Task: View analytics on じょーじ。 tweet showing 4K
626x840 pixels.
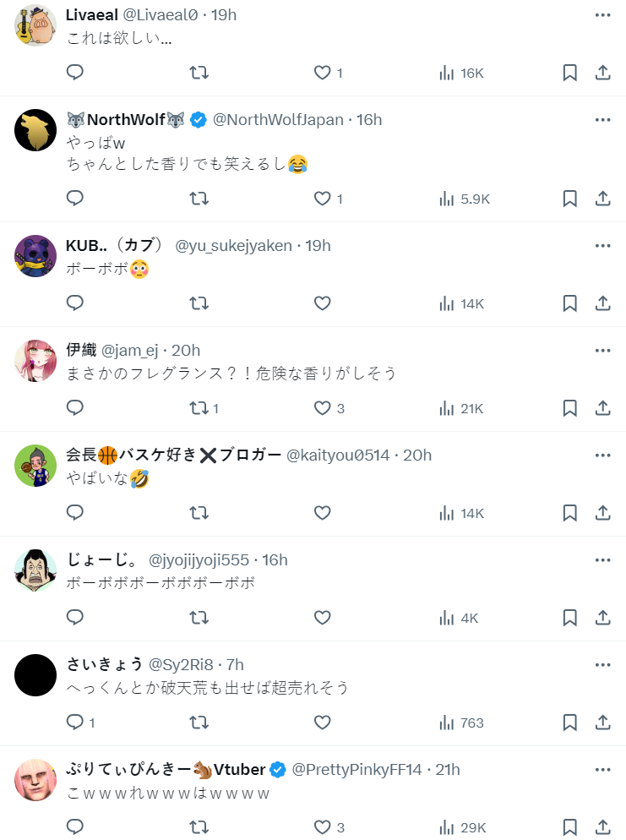Action: [x=459, y=618]
